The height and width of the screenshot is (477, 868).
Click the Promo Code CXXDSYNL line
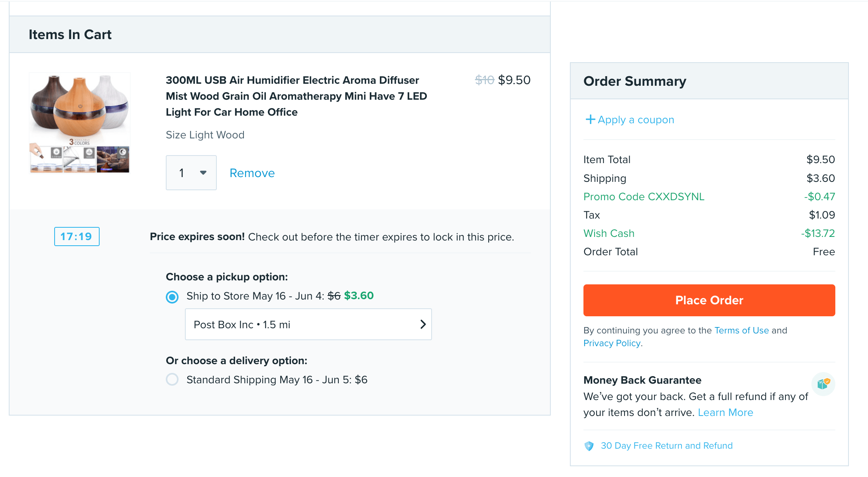pos(644,197)
